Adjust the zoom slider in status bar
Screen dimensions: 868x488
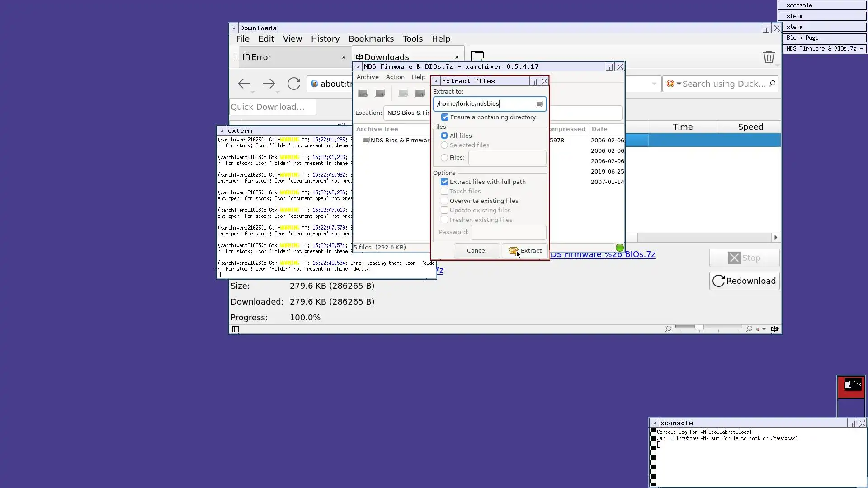pyautogui.click(x=699, y=327)
